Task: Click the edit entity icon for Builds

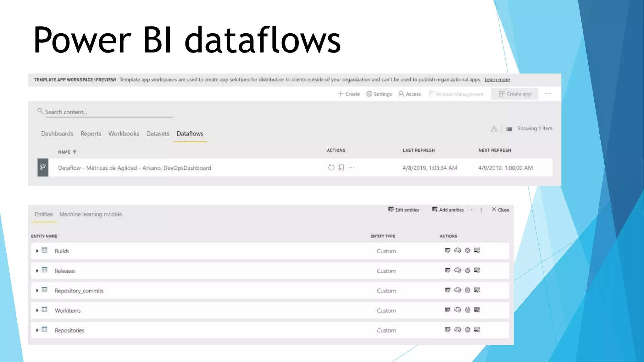Action: point(447,250)
